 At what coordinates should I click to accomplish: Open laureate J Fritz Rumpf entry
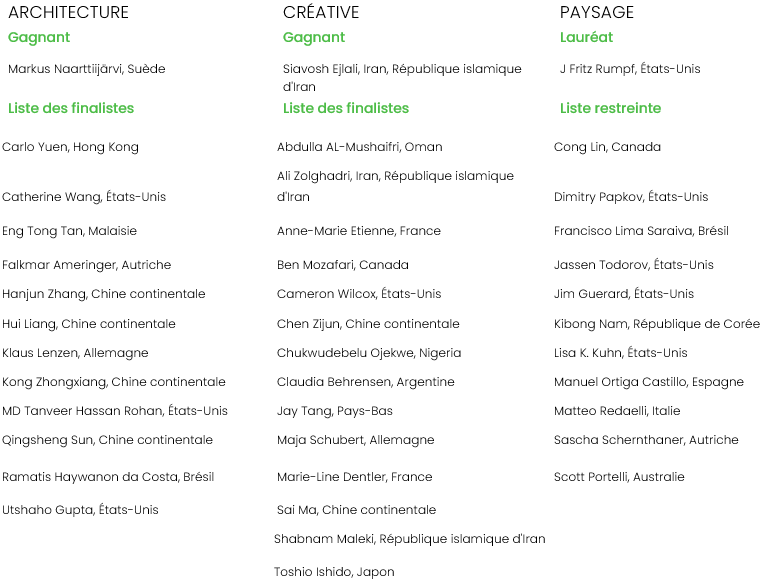coord(630,69)
